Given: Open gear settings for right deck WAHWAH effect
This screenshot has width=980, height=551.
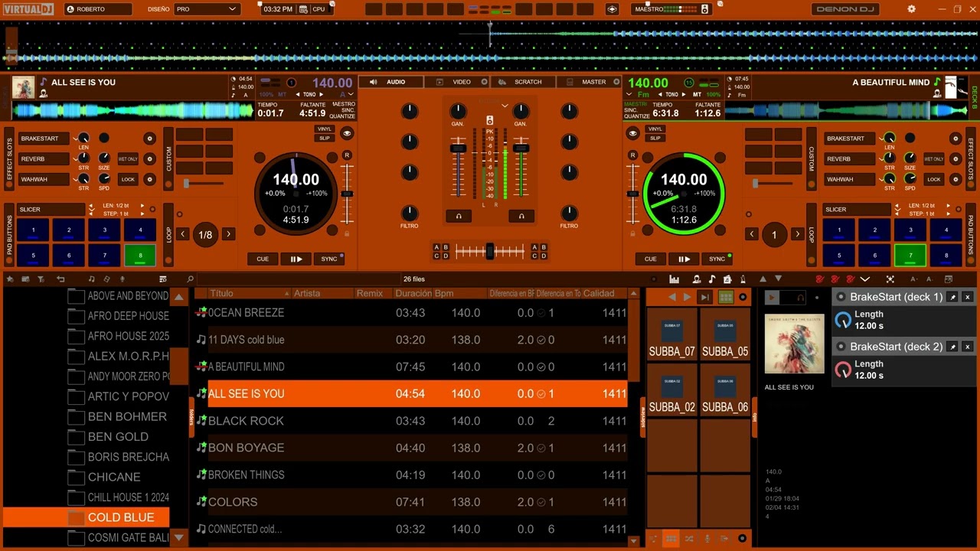Looking at the screenshot, I should [955, 179].
